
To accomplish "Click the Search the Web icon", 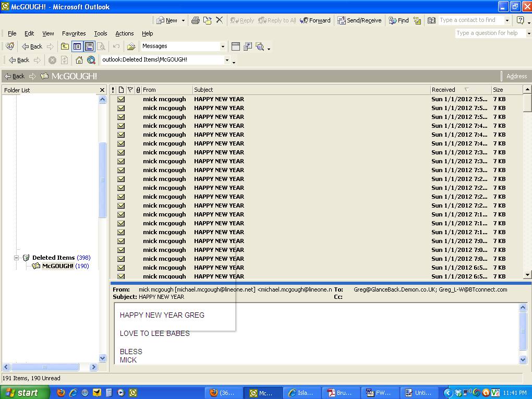I will 91,61.
